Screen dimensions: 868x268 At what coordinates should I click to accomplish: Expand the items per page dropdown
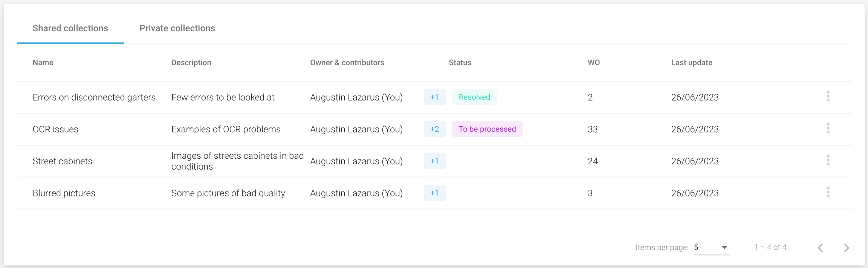tap(712, 248)
